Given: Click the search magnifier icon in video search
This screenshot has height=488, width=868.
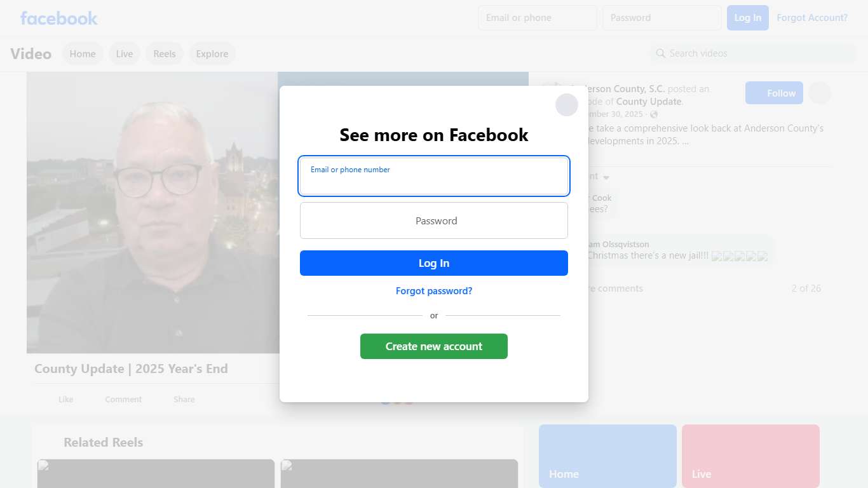Looking at the screenshot, I should 661,53.
